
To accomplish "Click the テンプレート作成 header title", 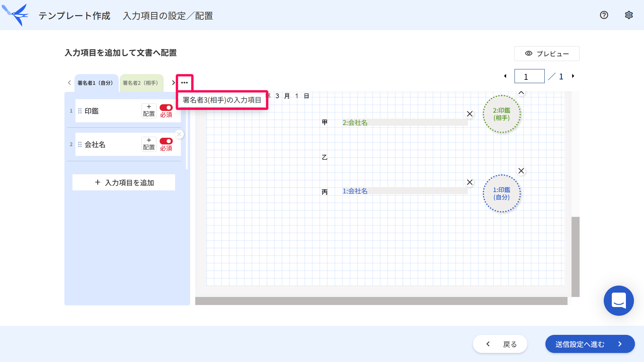I will click(74, 16).
